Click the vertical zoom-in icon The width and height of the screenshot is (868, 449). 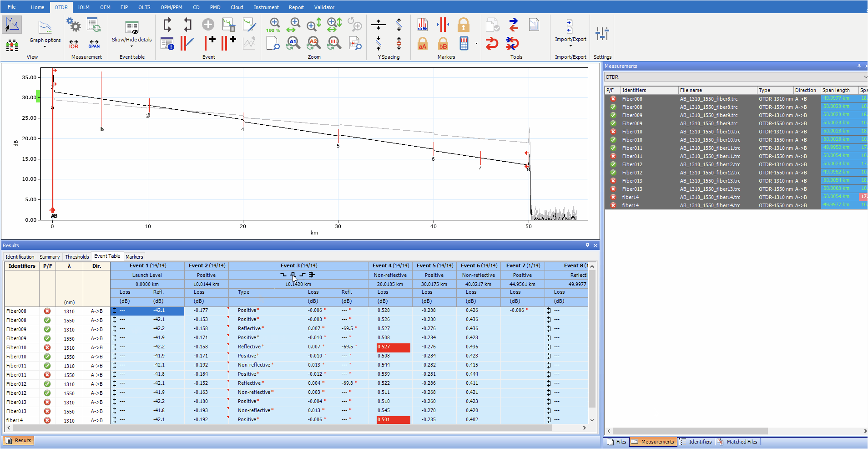click(314, 25)
